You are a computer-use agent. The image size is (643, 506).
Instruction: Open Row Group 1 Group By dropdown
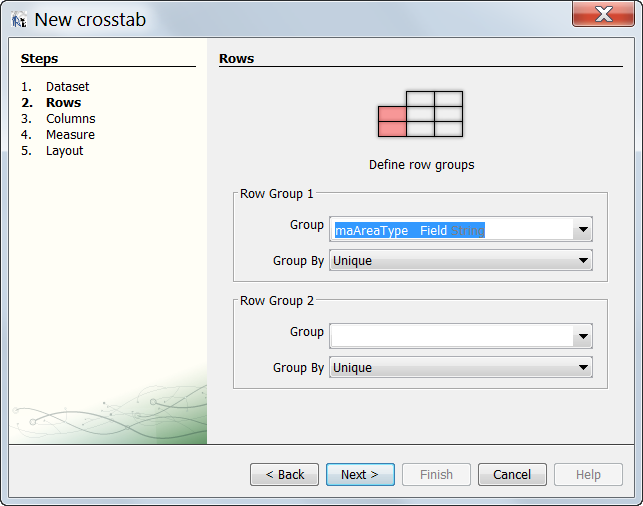pos(461,260)
